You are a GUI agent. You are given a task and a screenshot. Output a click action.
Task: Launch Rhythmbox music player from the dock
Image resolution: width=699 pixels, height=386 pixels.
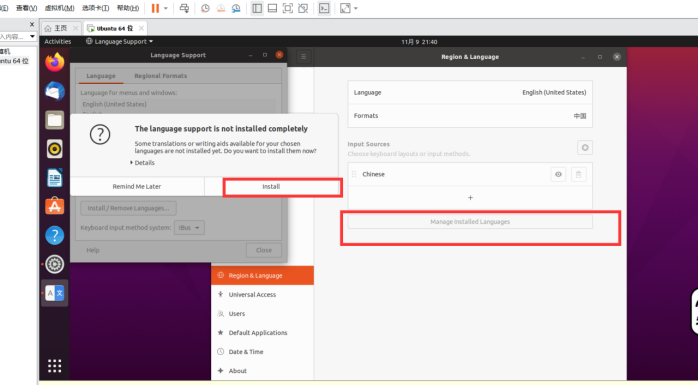54,149
